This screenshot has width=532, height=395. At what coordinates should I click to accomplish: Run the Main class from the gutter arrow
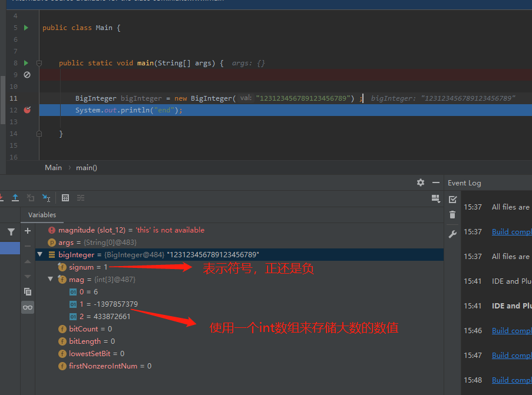pos(26,28)
